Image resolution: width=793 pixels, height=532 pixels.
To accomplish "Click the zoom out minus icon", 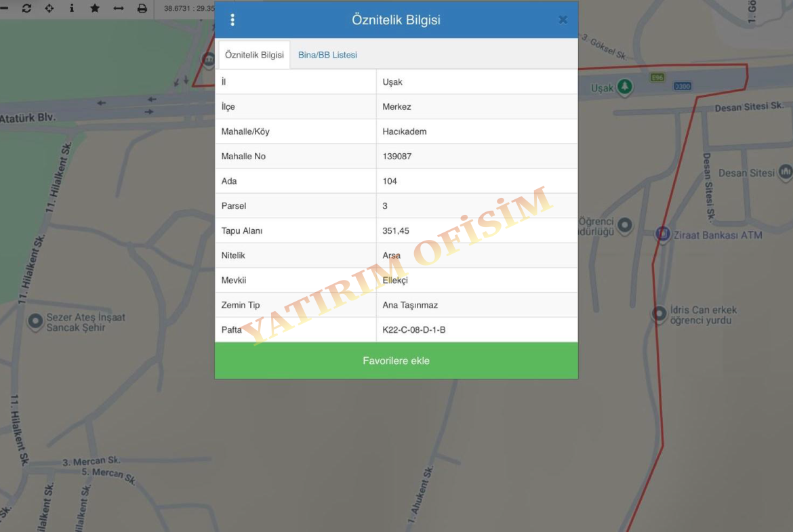I will click(3, 8).
